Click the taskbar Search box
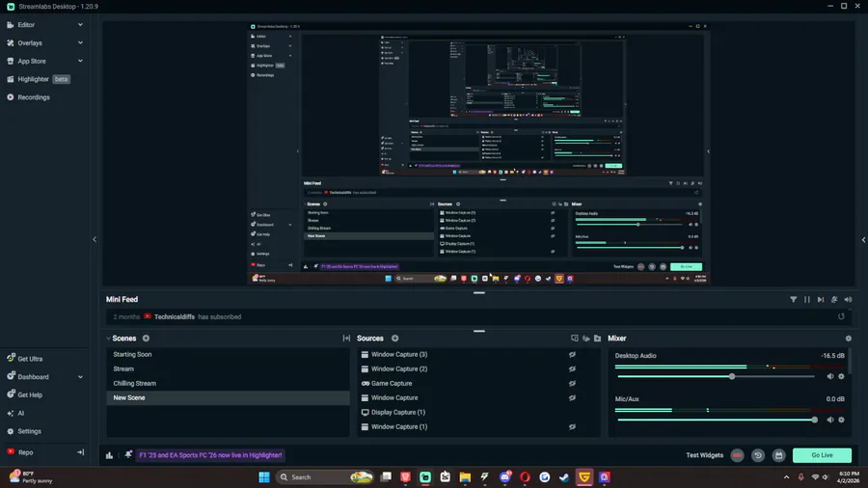The image size is (868, 488). click(324, 477)
